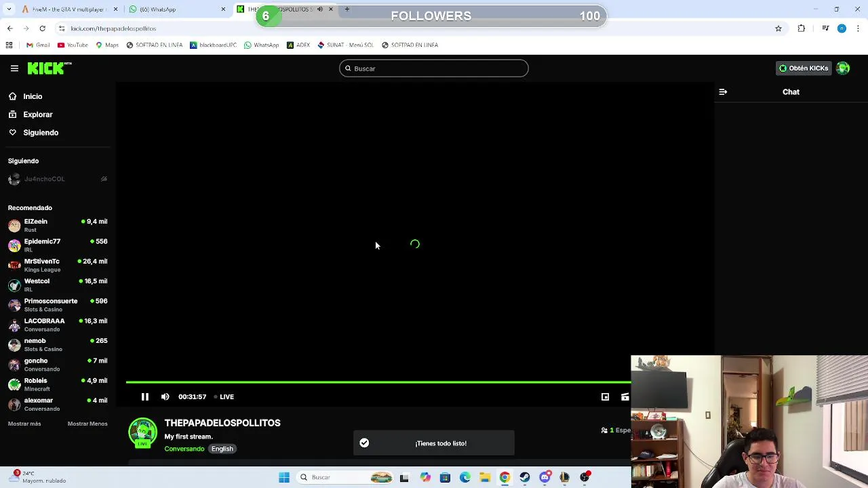
Task: Open Chrome profile avatar
Action: point(842,28)
